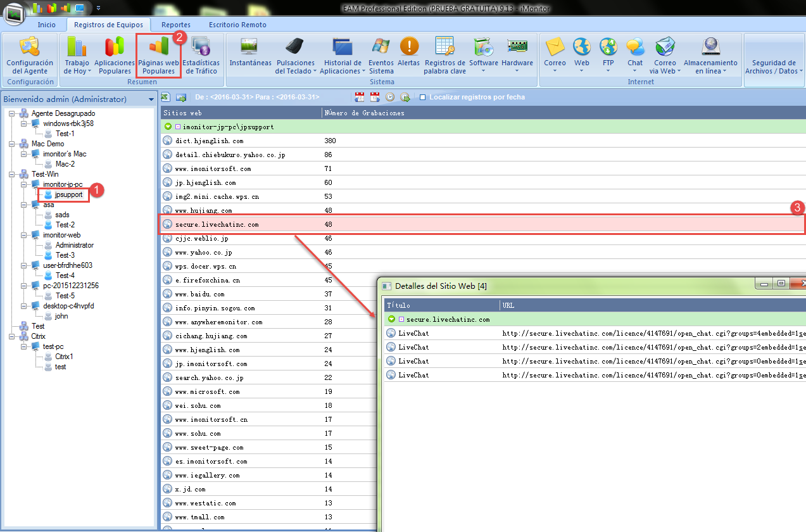Screen dimensions: 806x532
Task: Click red-green bars icon in quick access bar
Action: pos(51,8)
